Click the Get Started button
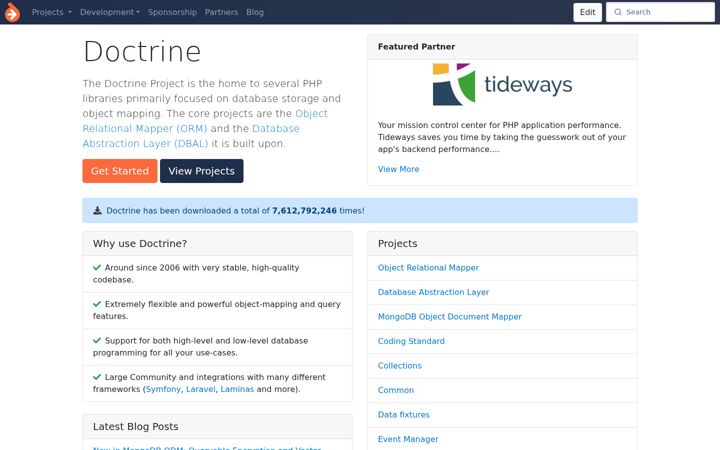The image size is (720, 450). 120,171
